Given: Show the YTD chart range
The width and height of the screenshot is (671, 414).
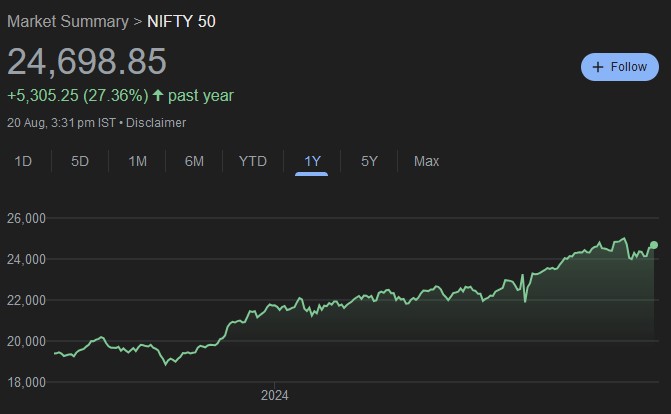Looking at the screenshot, I should pos(253,161).
